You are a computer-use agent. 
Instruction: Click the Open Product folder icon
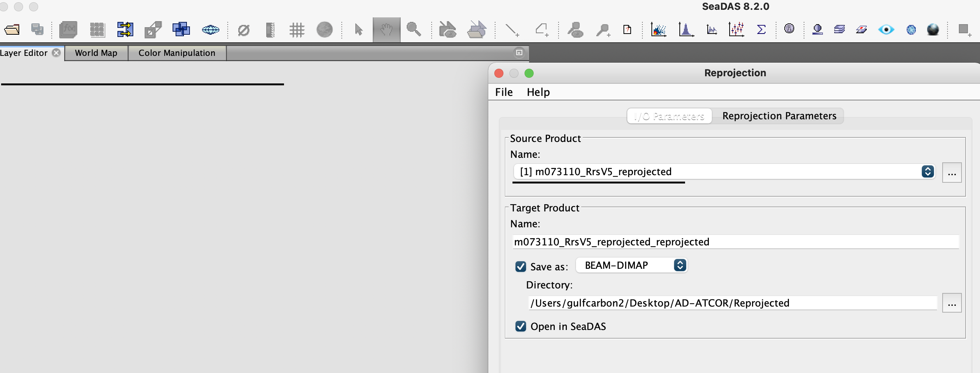pos(12,30)
